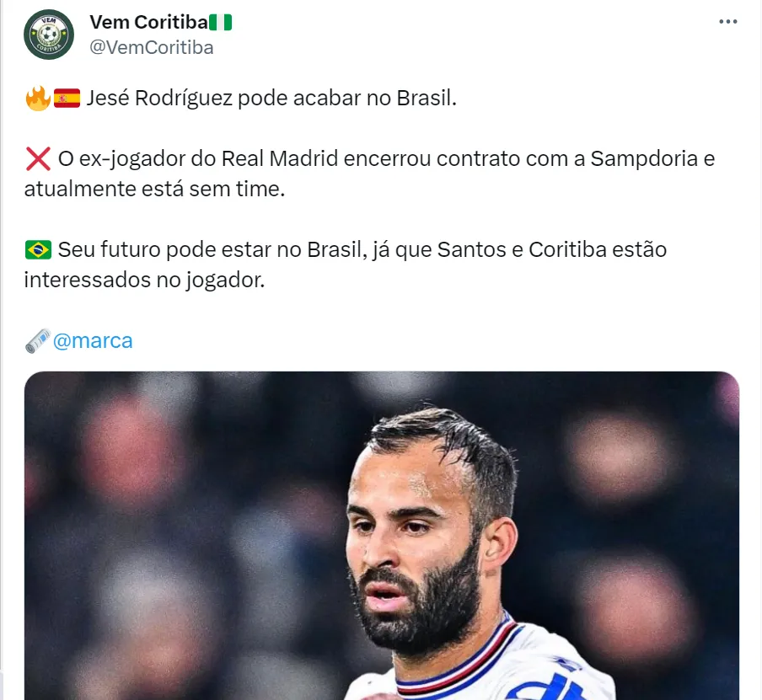Click the rolled newspaper emoji
This screenshot has width=762, height=700.
coord(38,341)
